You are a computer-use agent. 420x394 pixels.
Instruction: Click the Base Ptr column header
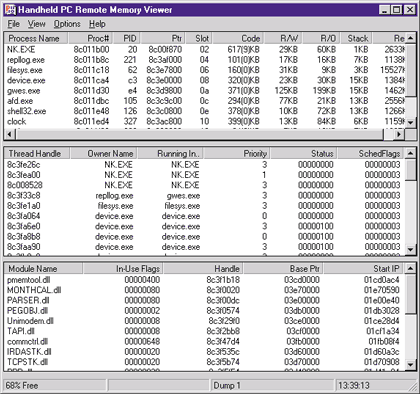click(283, 268)
